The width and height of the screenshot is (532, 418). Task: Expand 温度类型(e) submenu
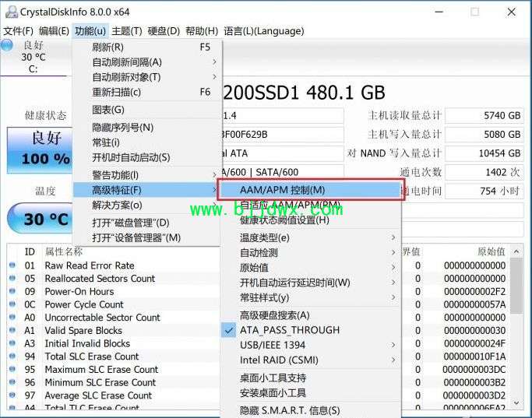311,237
